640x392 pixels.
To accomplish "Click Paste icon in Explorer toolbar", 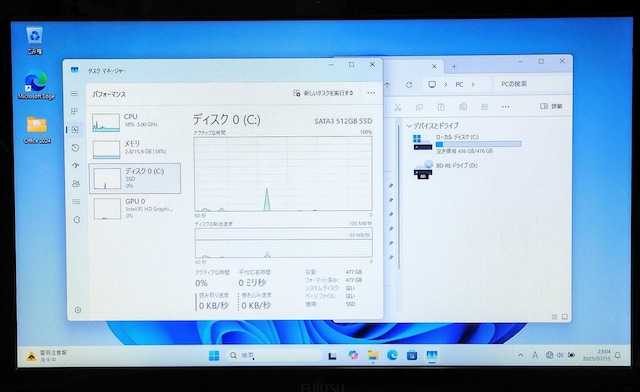I will [x=441, y=107].
